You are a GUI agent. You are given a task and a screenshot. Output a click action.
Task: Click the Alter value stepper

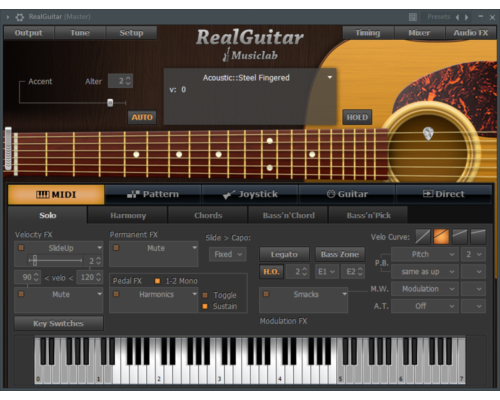(128, 81)
